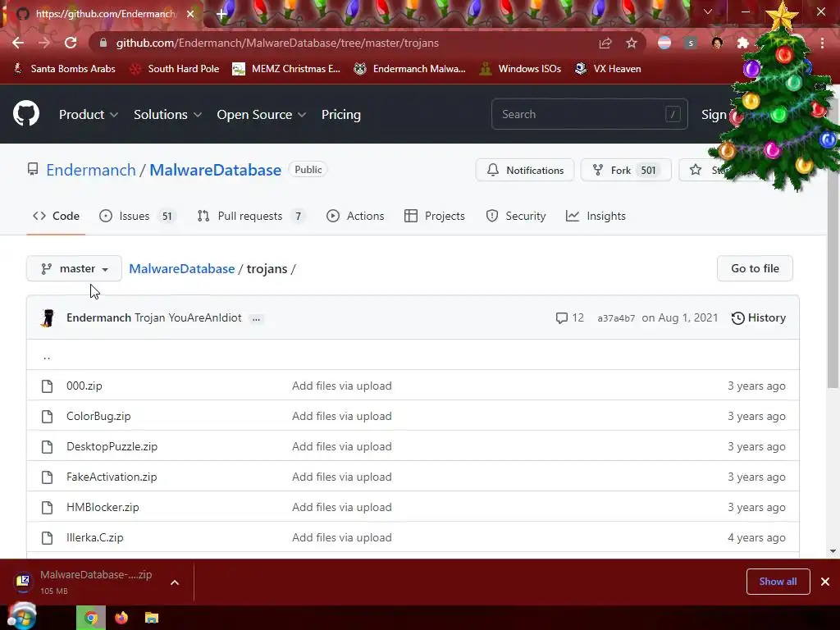Open the South Hard Pole bookmark
This screenshot has height=630, width=840.
tap(175, 69)
